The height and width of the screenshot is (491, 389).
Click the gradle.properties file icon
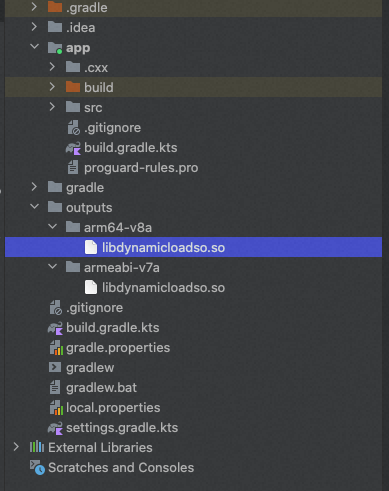(x=56, y=348)
